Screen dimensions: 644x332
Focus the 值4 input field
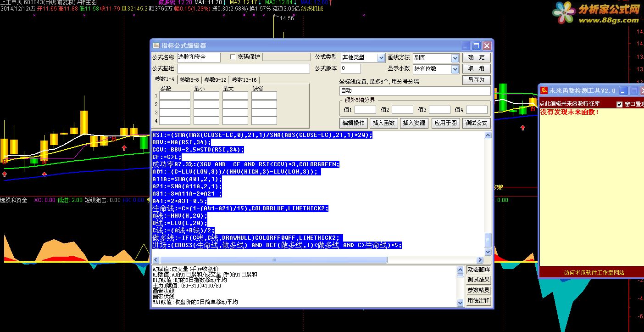tap(477, 110)
